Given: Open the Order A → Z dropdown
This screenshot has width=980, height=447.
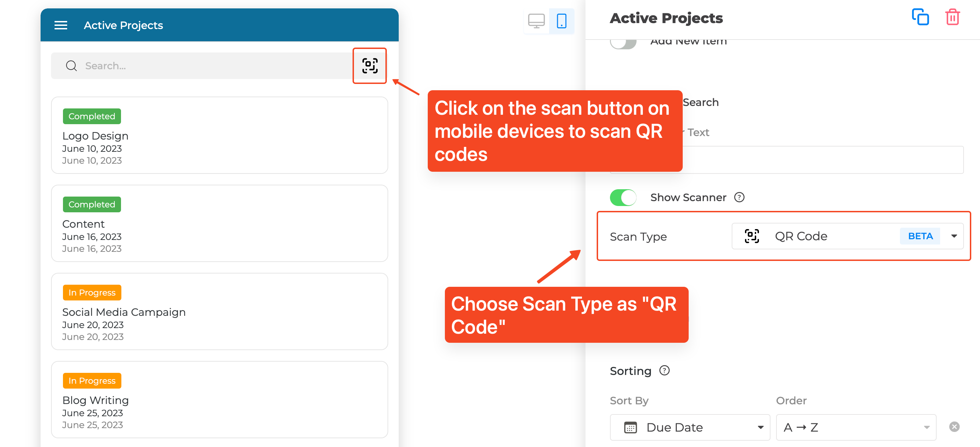Looking at the screenshot, I should coord(856,427).
